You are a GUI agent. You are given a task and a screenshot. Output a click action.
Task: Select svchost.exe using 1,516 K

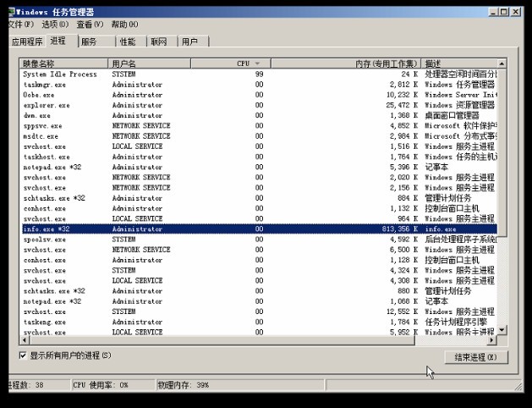pos(259,146)
